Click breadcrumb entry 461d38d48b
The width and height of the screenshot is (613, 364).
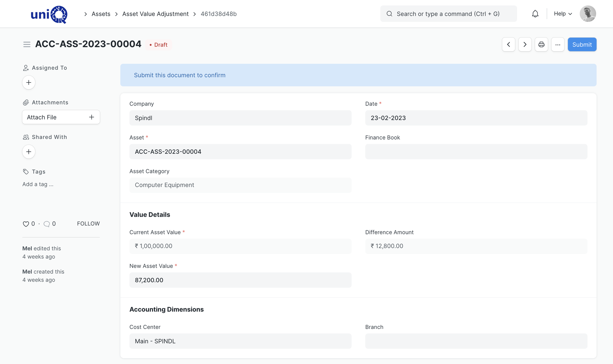click(x=218, y=14)
